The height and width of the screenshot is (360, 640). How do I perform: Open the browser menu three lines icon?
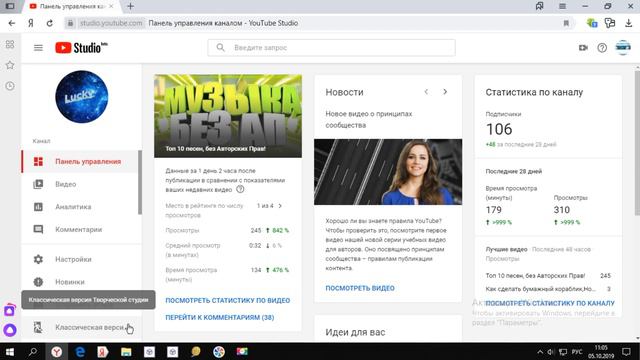[562, 6]
